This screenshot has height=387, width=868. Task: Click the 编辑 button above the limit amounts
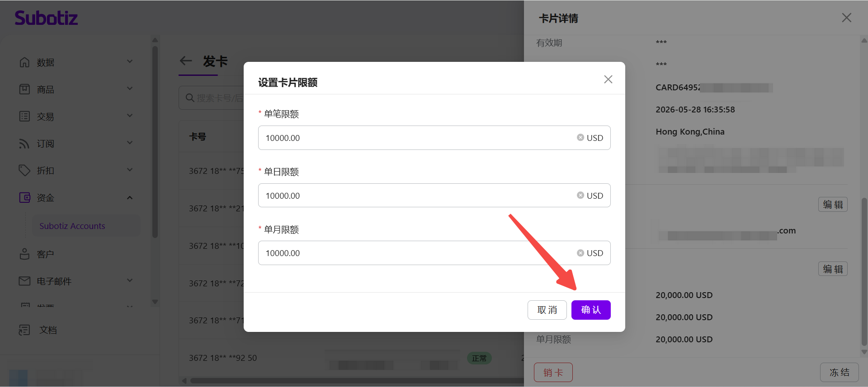(x=833, y=269)
